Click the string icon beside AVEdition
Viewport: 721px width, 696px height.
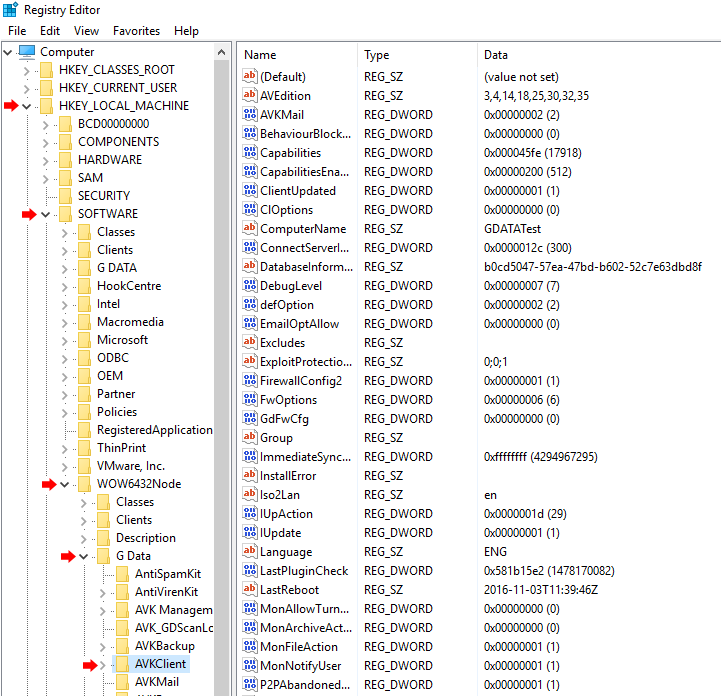pos(250,96)
